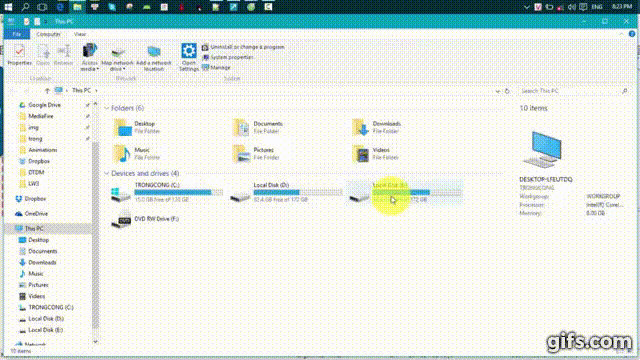Screen dimensions: 640x360
Task: Open DTDM folder in sidebar
Action: [x=36, y=173]
